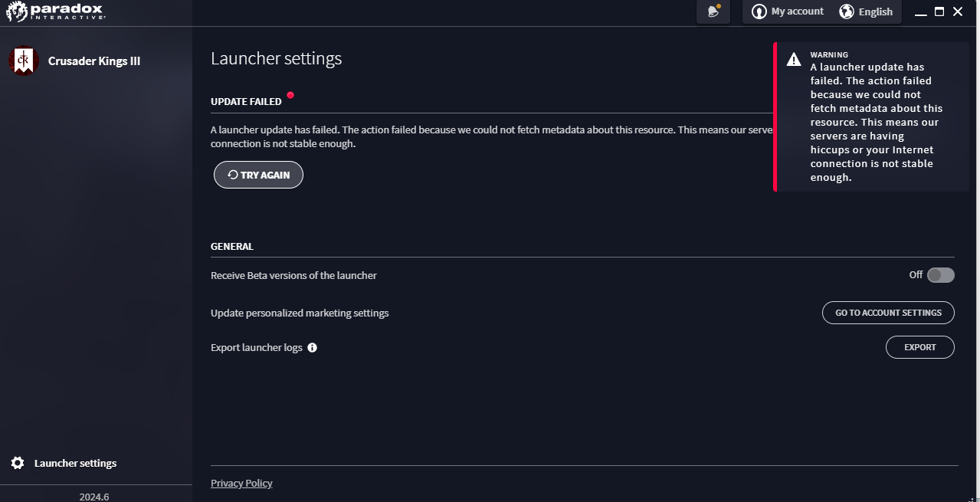
Task: Click the globe icon next to English
Action: (x=847, y=11)
